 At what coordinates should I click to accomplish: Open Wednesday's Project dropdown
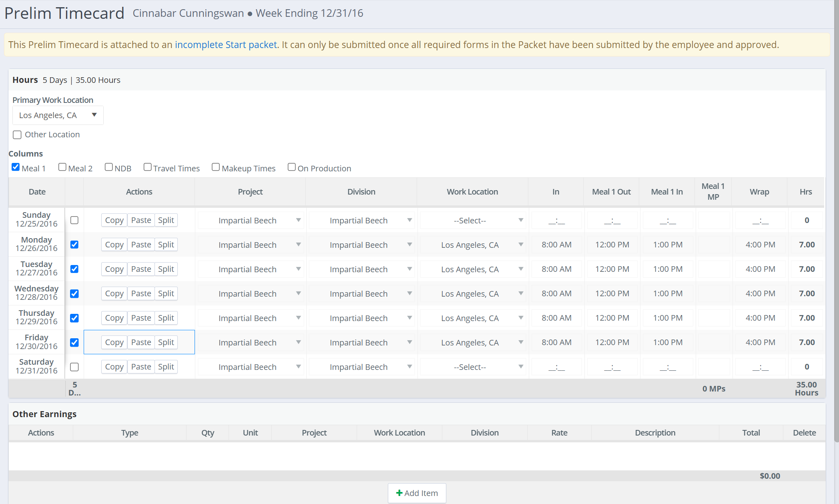coord(251,294)
